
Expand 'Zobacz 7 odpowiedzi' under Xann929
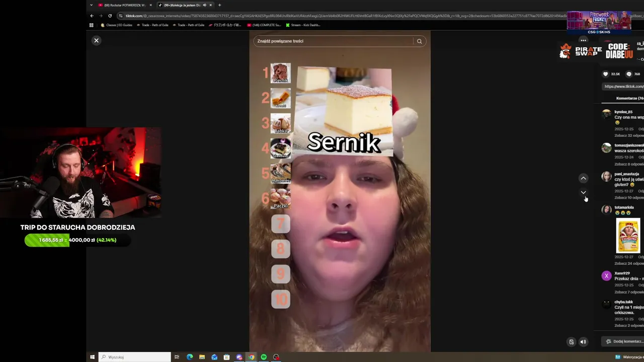click(x=629, y=292)
